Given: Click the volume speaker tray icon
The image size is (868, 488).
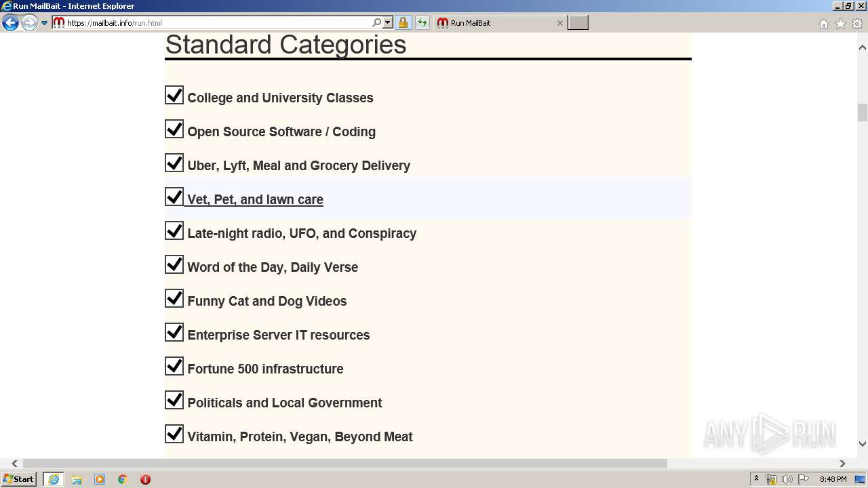Looking at the screenshot, I should pos(787,479).
